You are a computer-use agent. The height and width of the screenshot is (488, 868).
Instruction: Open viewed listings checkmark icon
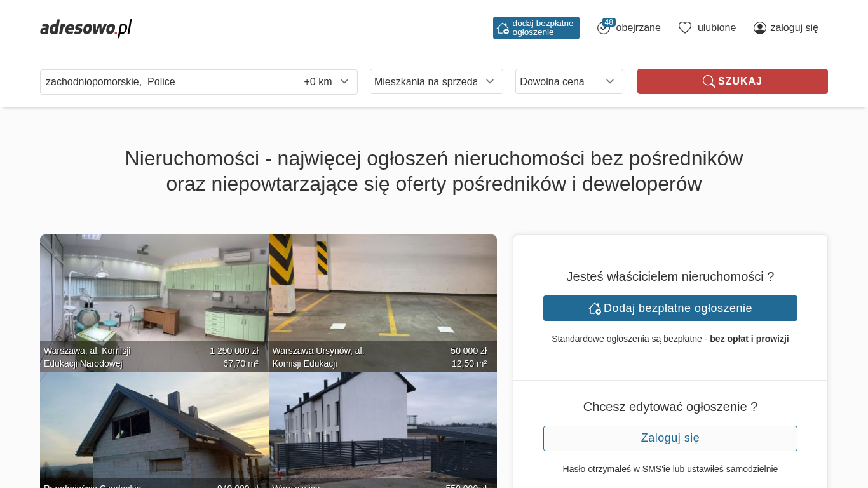[x=603, y=29]
